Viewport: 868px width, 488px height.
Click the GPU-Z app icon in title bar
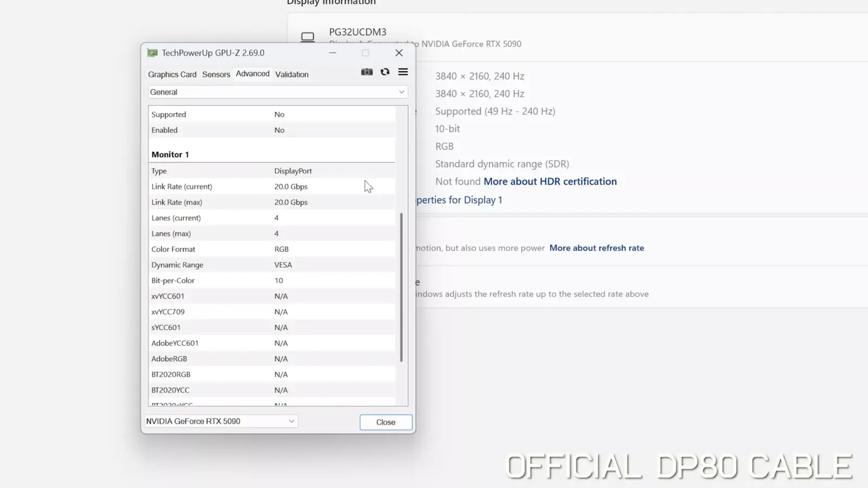152,53
